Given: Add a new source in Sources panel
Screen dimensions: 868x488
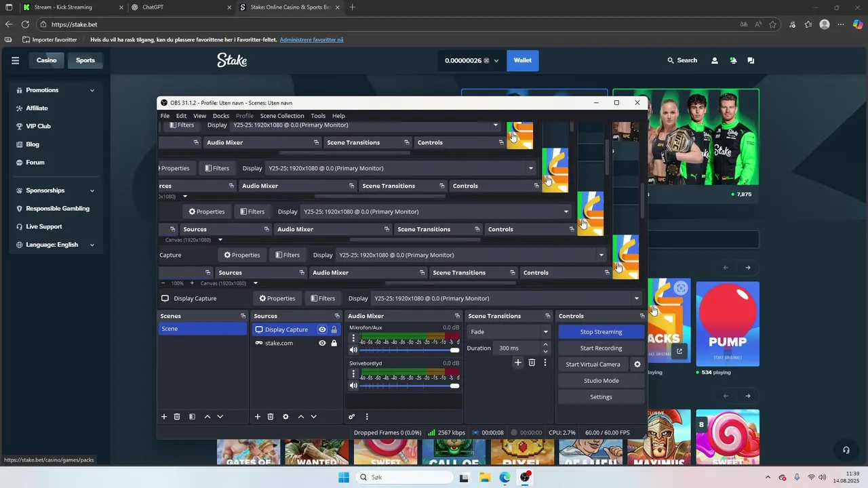Looking at the screenshot, I should (257, 417).
